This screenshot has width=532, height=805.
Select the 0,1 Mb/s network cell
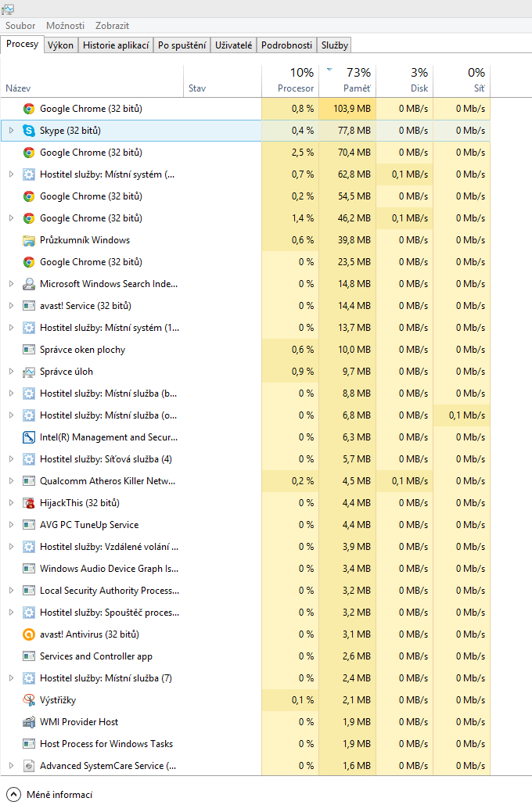point(462,415)
